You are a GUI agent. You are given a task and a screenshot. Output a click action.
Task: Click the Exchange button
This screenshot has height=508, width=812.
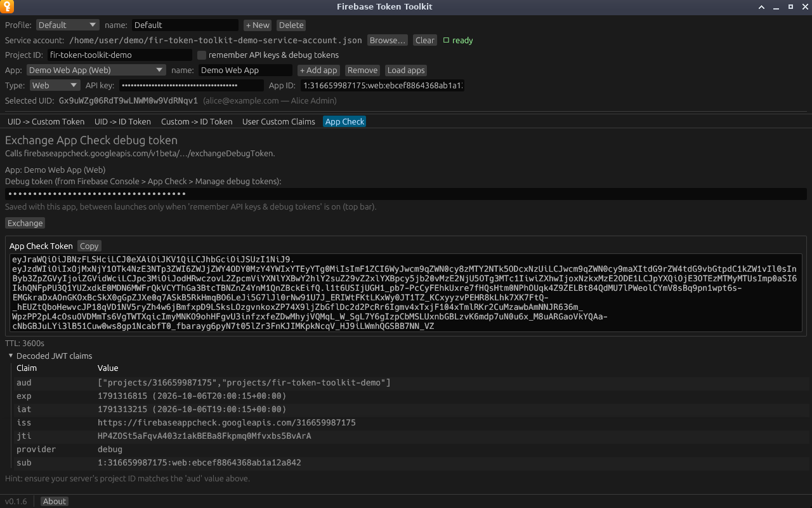25,224
